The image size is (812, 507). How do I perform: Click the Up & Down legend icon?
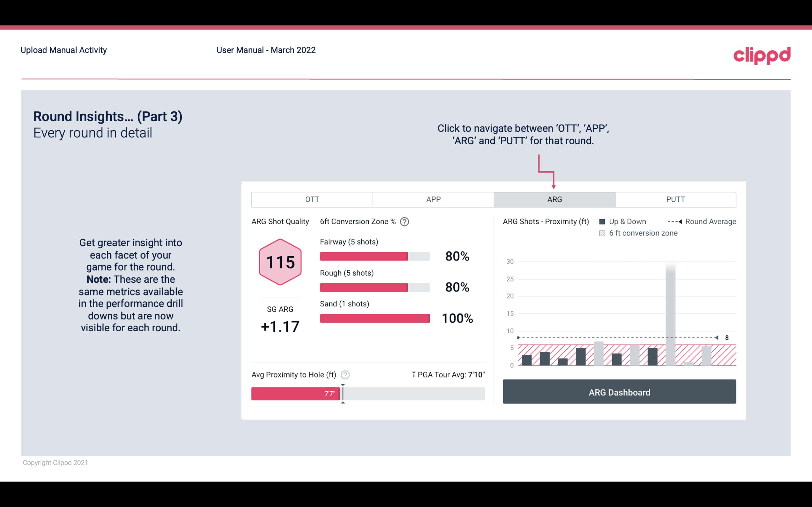pos(603,221)
